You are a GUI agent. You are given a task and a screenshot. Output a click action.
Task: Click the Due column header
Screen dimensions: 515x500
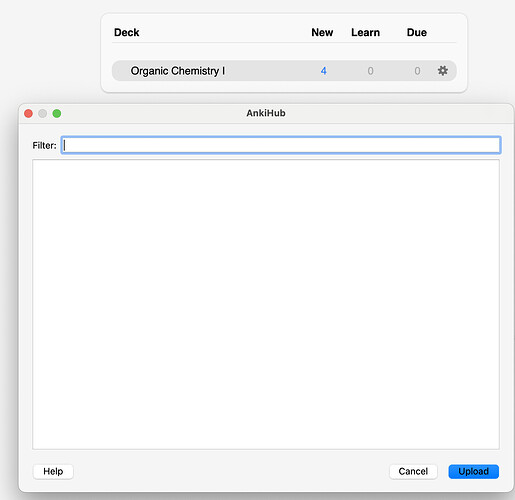[x=417, y=32]
